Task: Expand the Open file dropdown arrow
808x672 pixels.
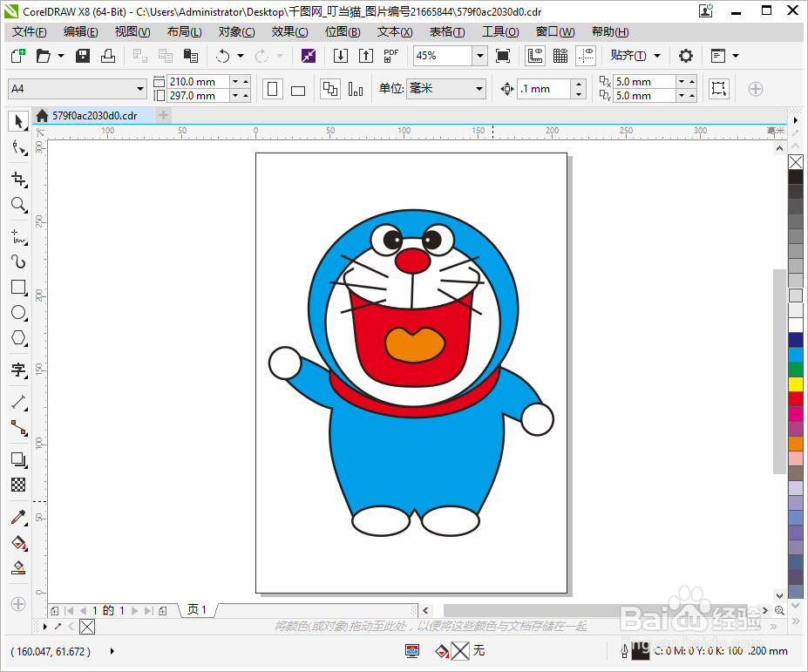Action: point(61,56)
